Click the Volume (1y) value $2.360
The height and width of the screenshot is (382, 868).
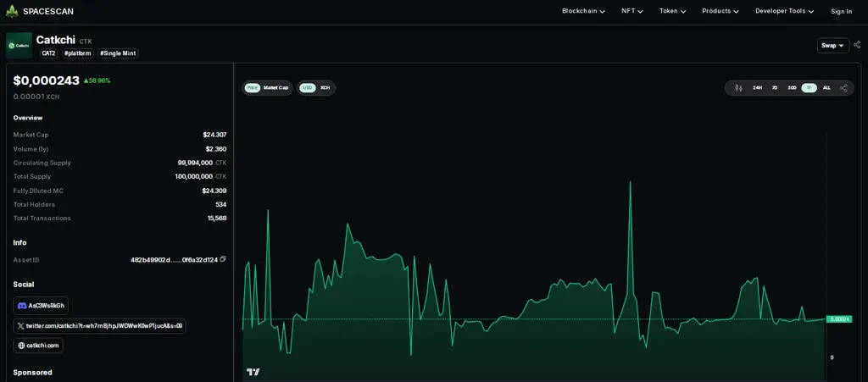point(216,149)
